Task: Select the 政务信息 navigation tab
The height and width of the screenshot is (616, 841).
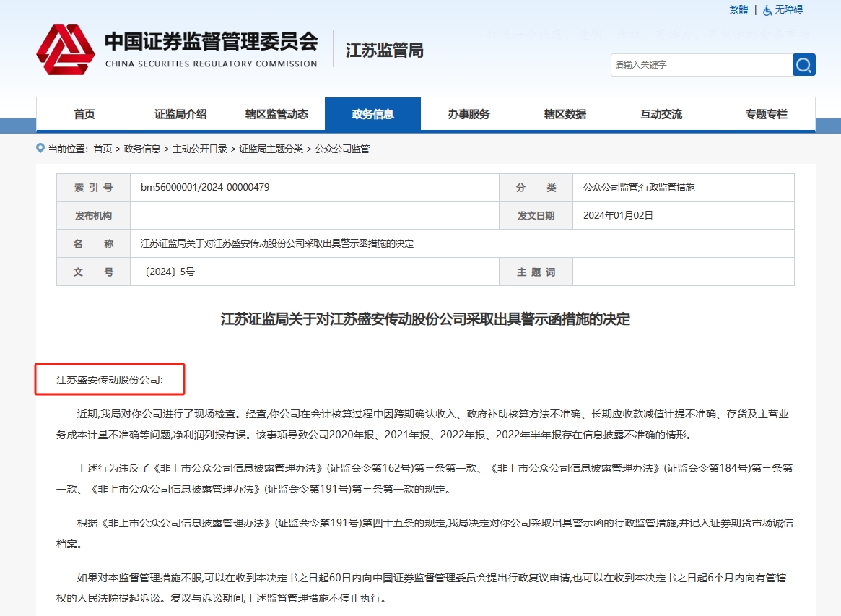Action: [x=372, y=114]
